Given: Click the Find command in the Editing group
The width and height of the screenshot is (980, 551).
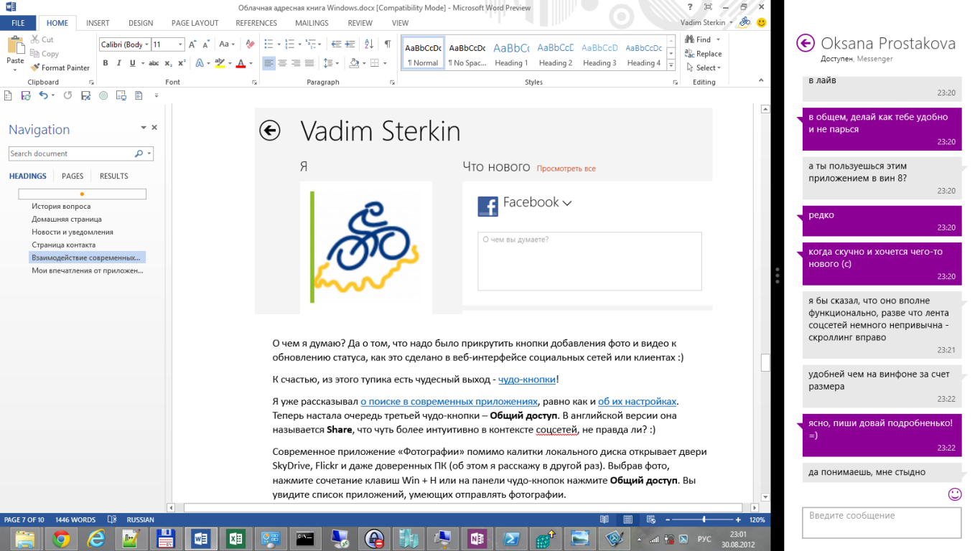Looking at the screenshot, I should (697, 39).
